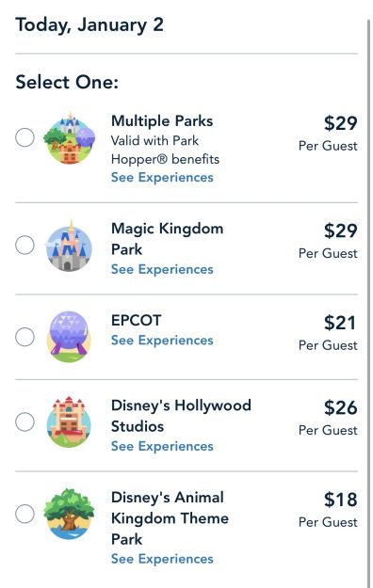Click the $29 Multiple Parks price
373x588 pixels.
coord(341,123)
